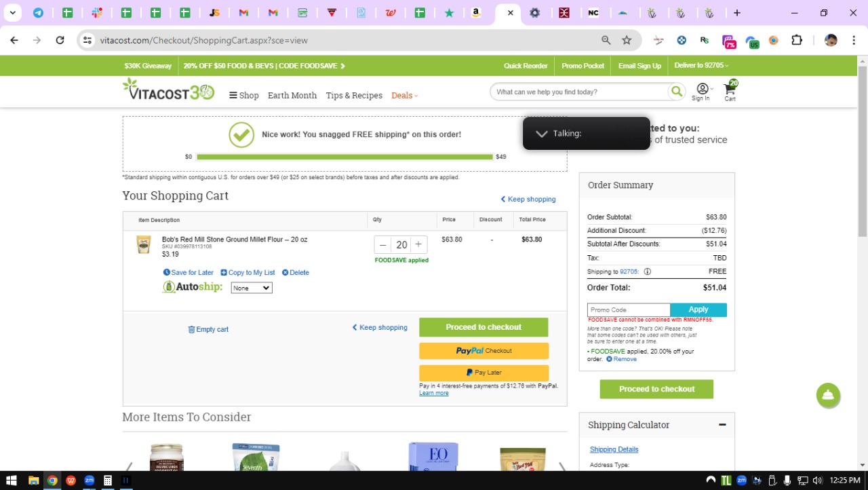The height and width of the screenshot is (490, 868).
Task: Open Tips & Recipes
Action: 354,96
